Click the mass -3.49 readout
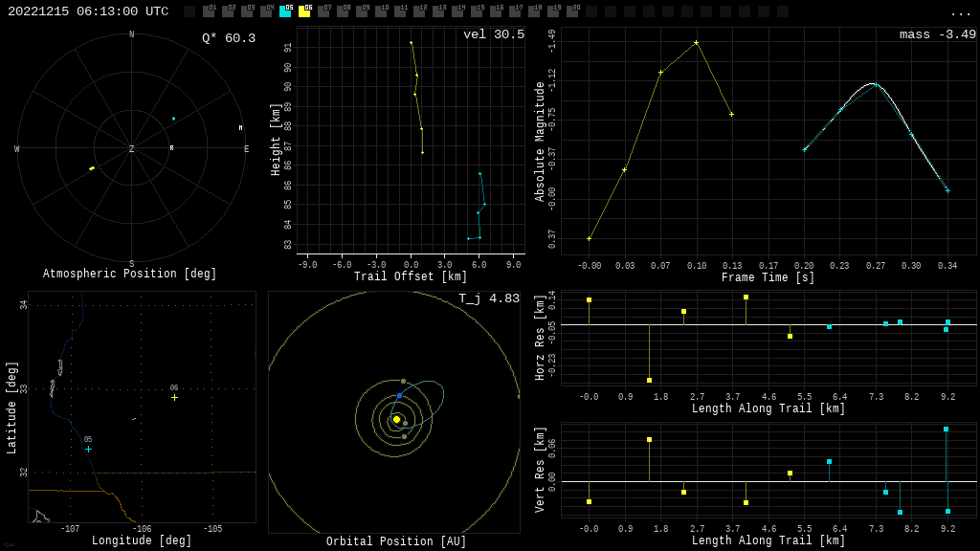This screenshot has height=551, width=980. 938,34
